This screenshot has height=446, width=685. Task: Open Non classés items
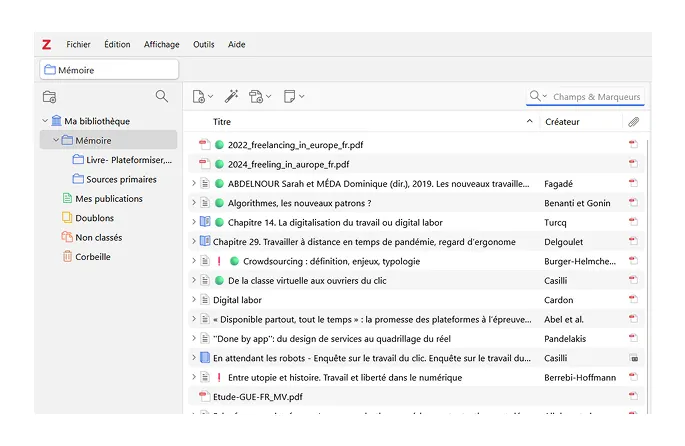pos(92,237)
